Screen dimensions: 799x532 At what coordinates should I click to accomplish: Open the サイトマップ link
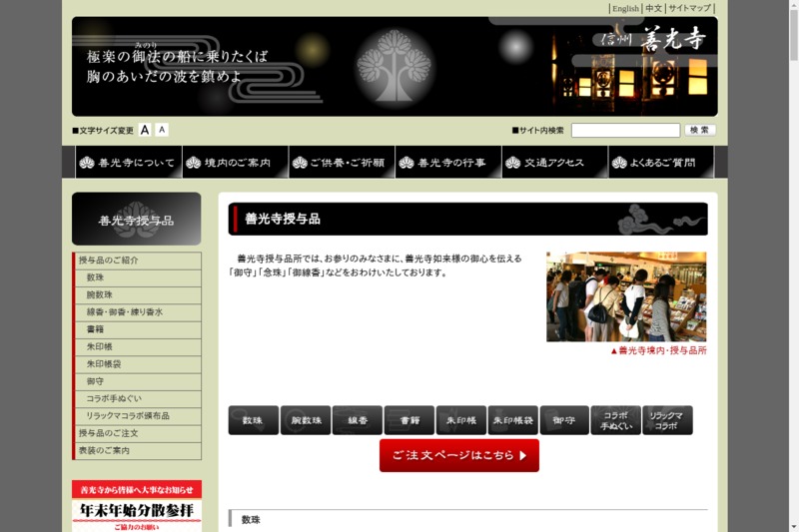[689, 8]
